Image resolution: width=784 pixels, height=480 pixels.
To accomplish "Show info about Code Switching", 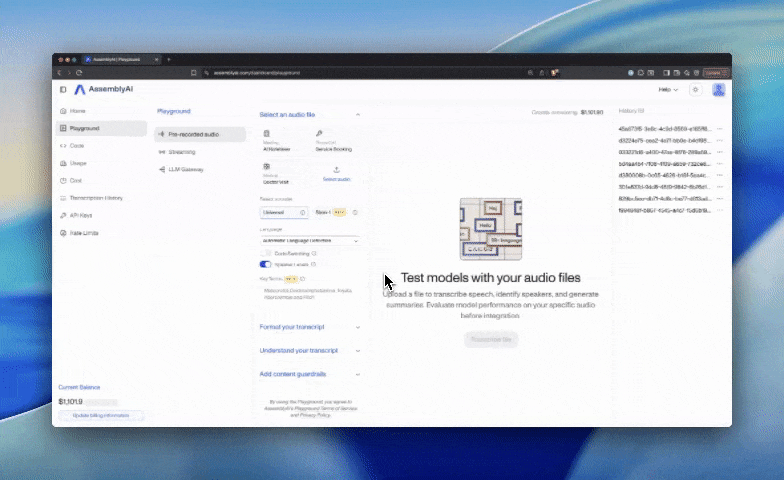I will point(314,254).
